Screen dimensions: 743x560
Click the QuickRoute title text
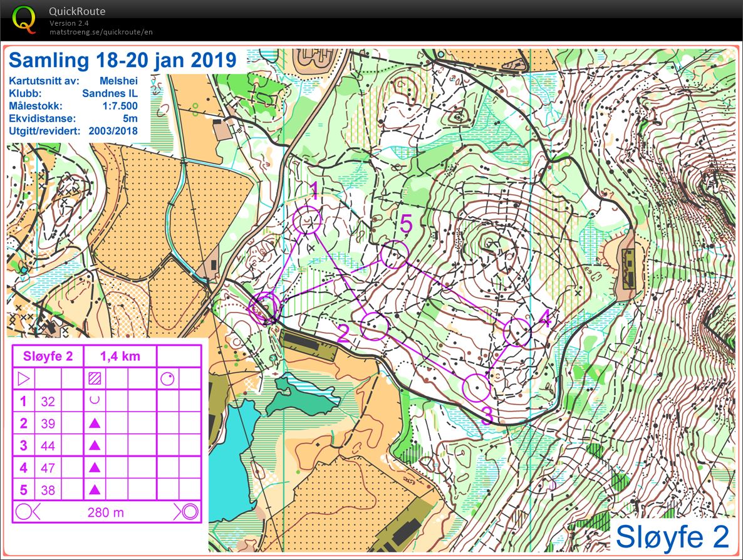(x=77, y=11)
